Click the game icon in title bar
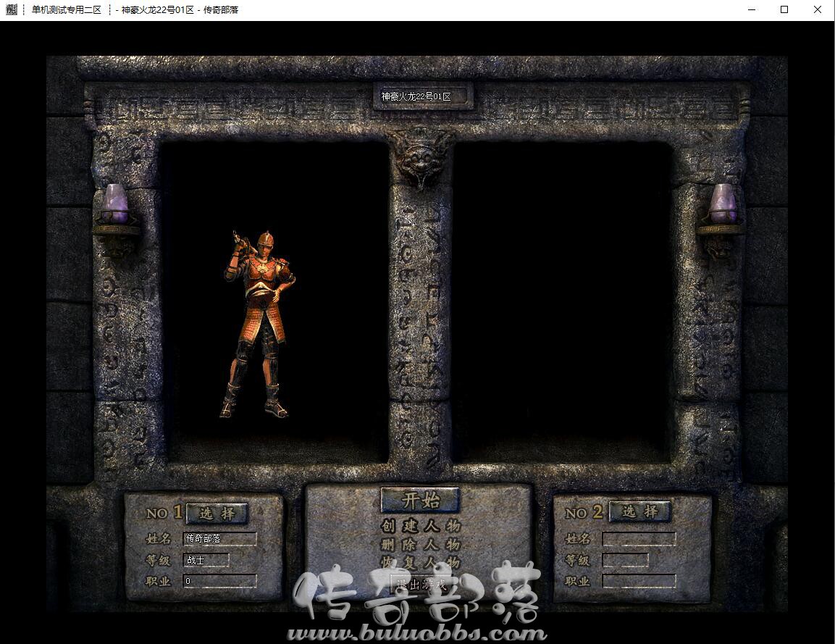Image resolution: width=835 pixels, height=644 pixels. point(12,9)
